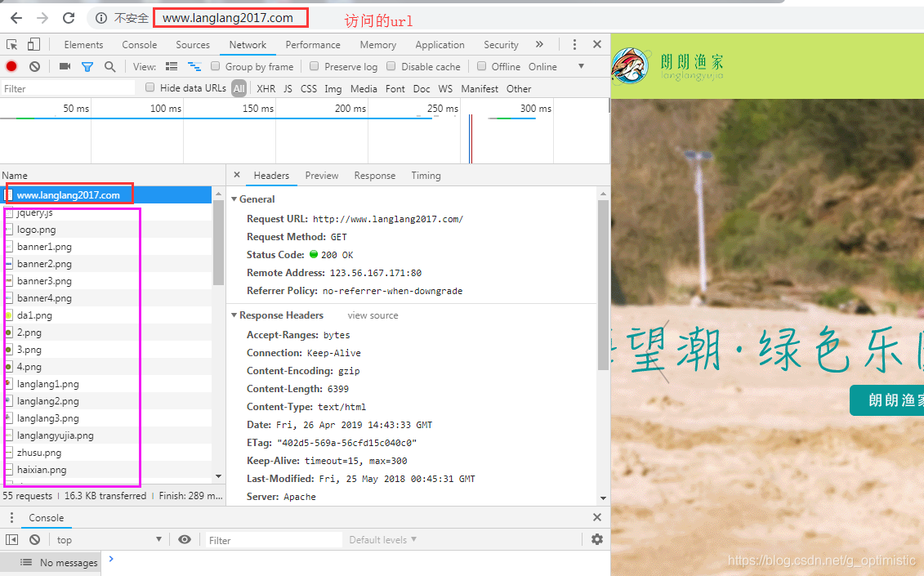Reload the page with the refresh icon
Image resolution: width=924 pixels, height=576 pixels.
click(69, 18)
